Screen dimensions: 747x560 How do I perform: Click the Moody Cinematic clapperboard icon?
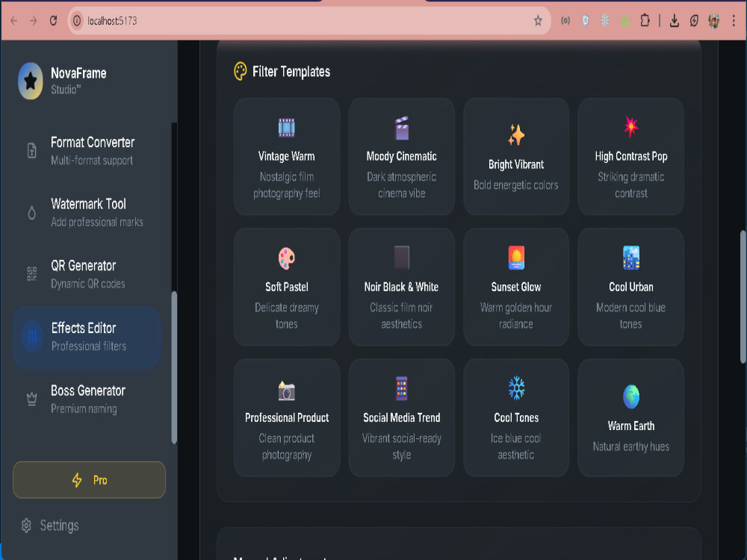402,128
